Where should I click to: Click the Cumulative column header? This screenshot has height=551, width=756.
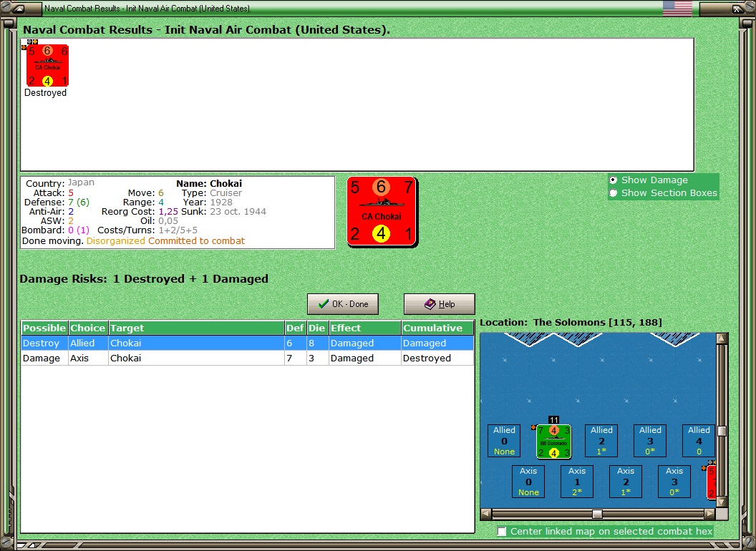tap(437, 328)
